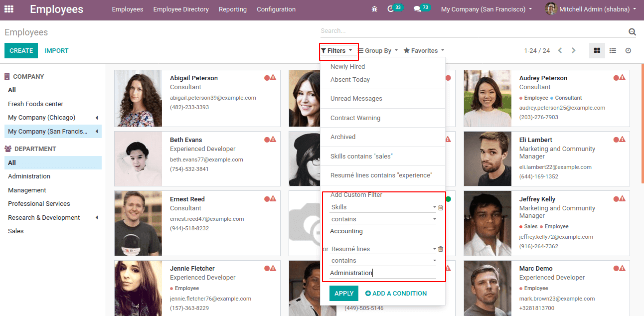The width and height of the screenshot is (644, 316).
Task: Click warning triangle on Audrey Peterson card
Action: (623, 78)
